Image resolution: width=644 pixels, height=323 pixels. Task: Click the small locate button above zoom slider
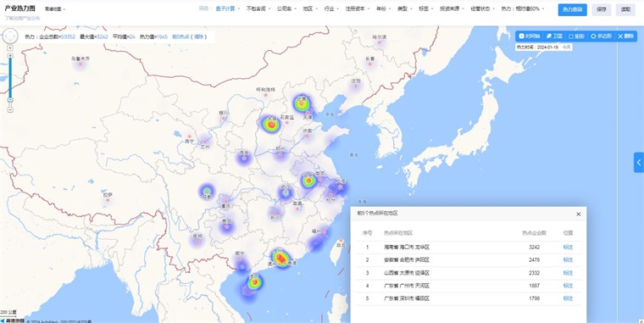click(x=10, y=48)
